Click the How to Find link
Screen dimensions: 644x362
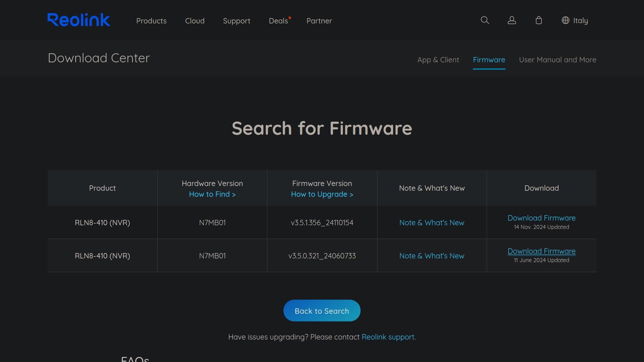point(212,194)
